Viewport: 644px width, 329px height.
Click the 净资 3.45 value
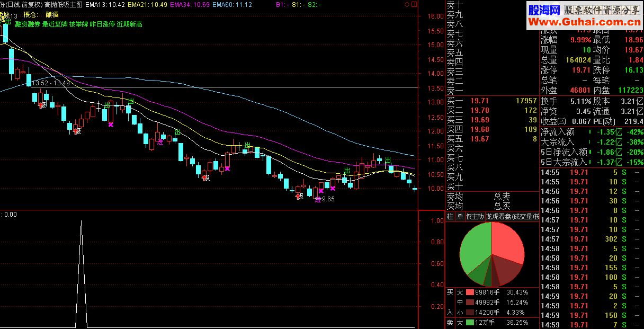point(583,111)
